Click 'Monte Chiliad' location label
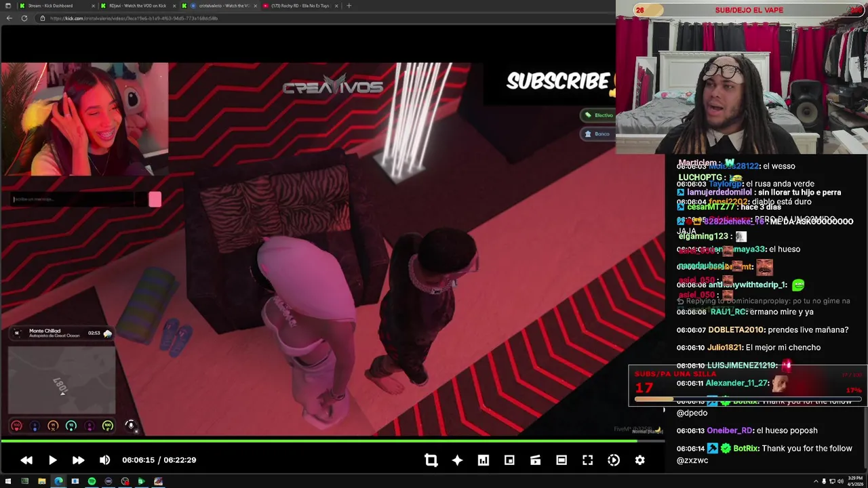The width and height of the screenshot is (868, 488). click(45, 331)
